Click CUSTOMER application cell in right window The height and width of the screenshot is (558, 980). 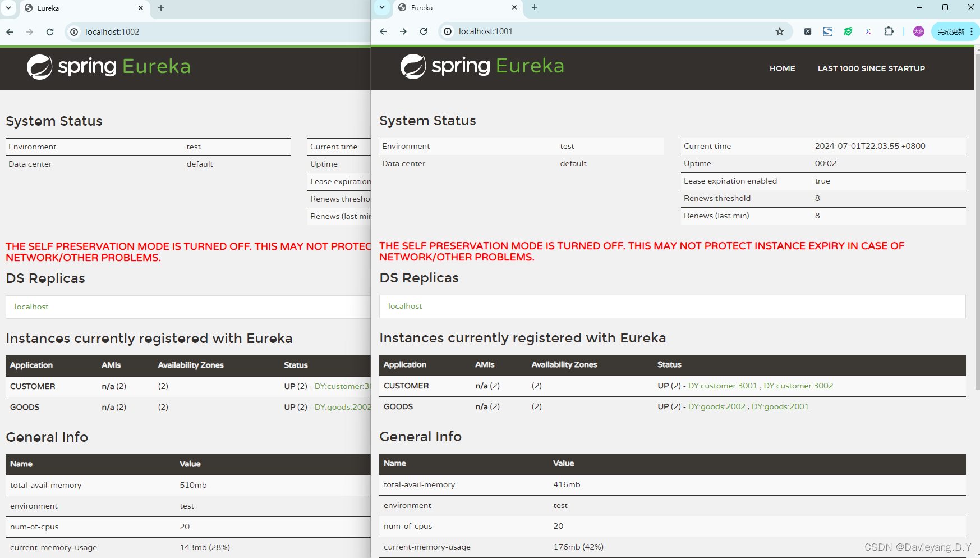pos(406,386)
